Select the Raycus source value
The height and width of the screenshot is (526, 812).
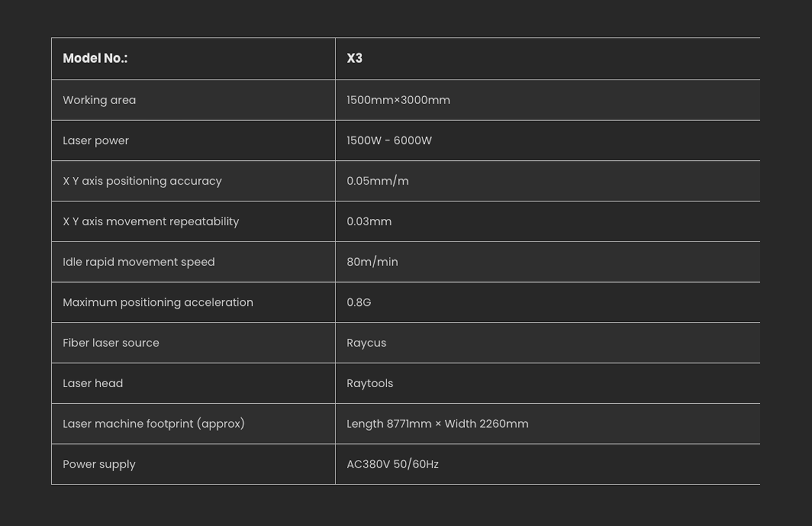coord(366,343)
